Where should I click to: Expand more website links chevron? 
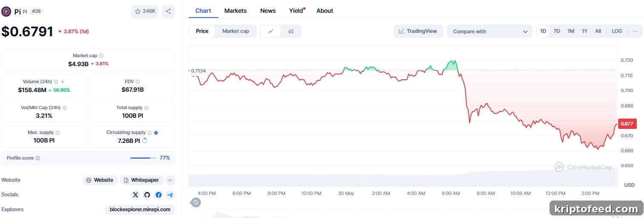click(170, 180)
